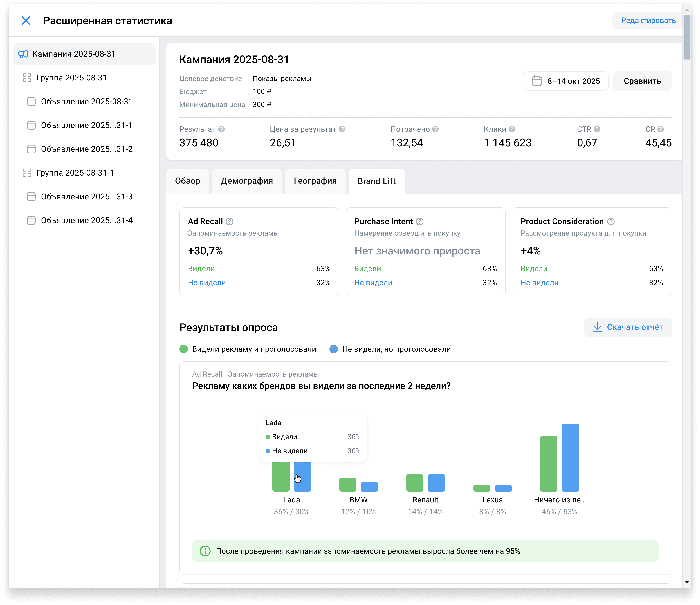Open the География tab
The image size is (700, 605).
click(315, 181)
